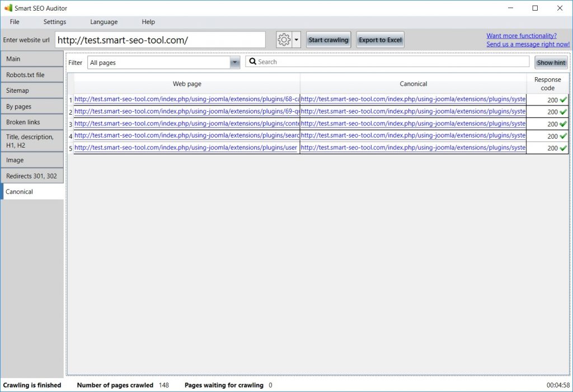Click the green checkmark in row 2
This screenshot has width=573, height=392.
tap(563, 111)
